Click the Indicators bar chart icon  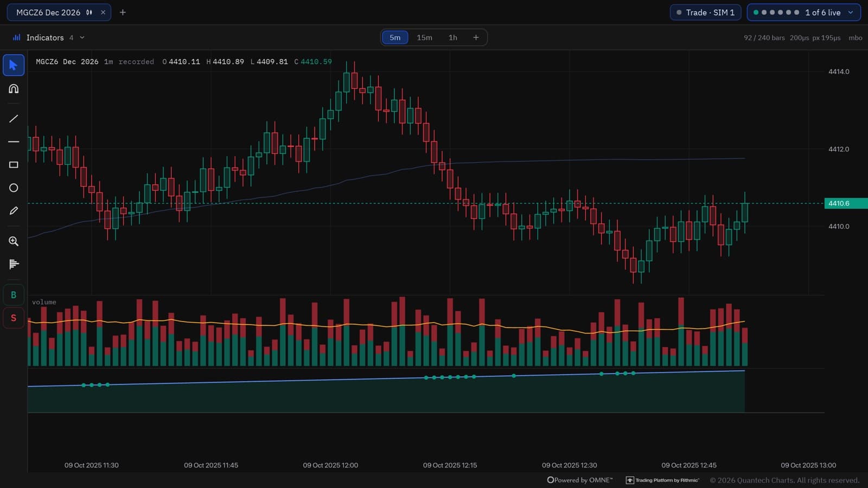point(17,37)
